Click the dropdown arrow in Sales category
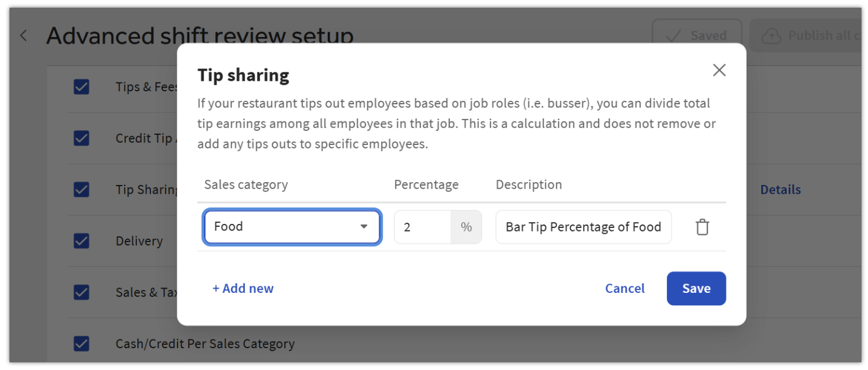The image size is (868, 370). tap(364, 227)
